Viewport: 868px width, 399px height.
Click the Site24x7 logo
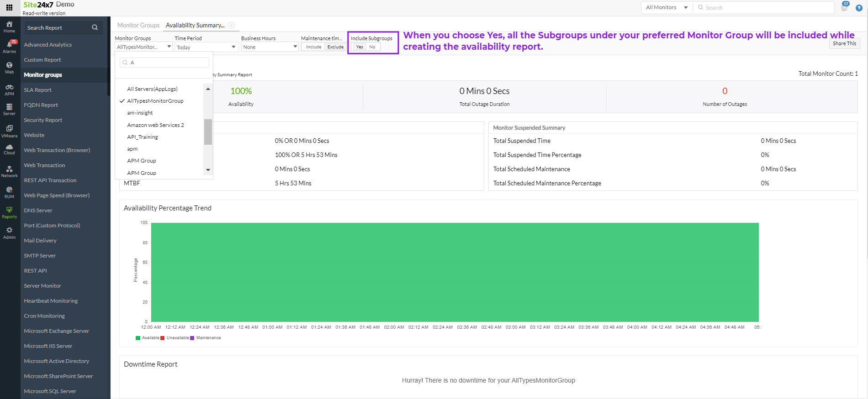[38, 5]
